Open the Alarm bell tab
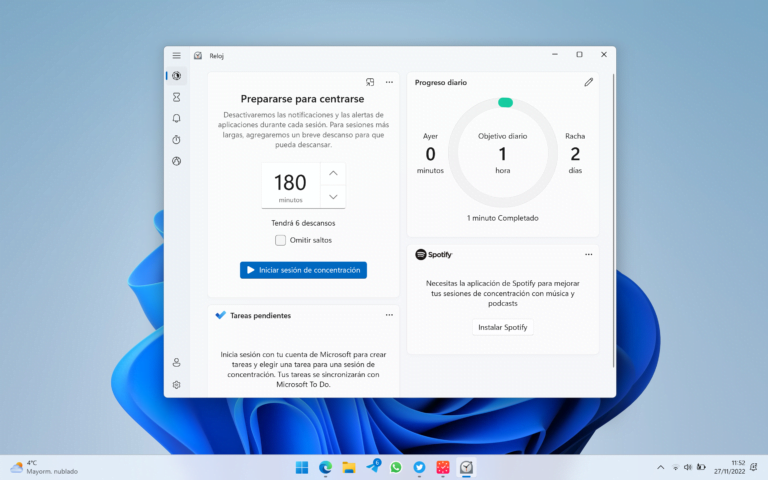The height and width of the screenshot is (480, 768). [176, 118]
